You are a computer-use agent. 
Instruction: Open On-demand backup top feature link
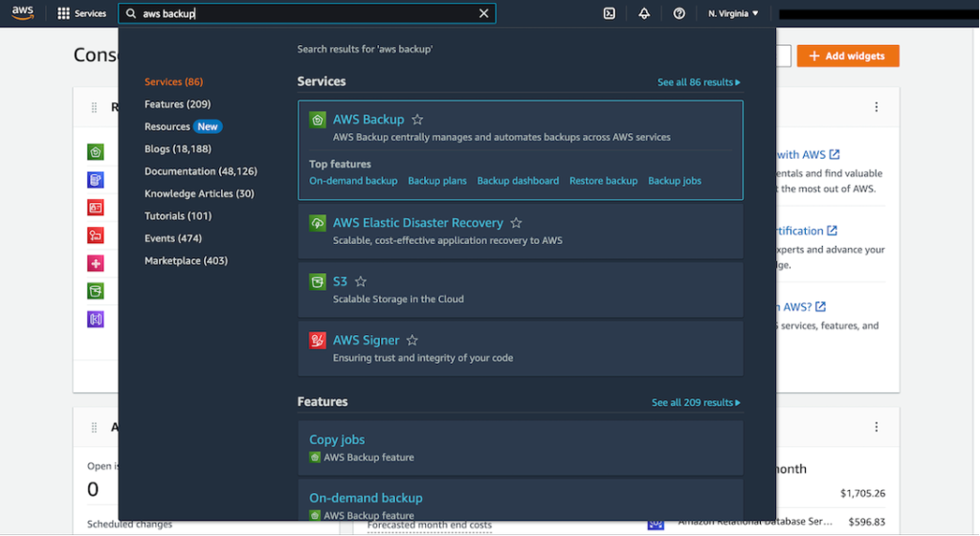(x=353, y=181)
